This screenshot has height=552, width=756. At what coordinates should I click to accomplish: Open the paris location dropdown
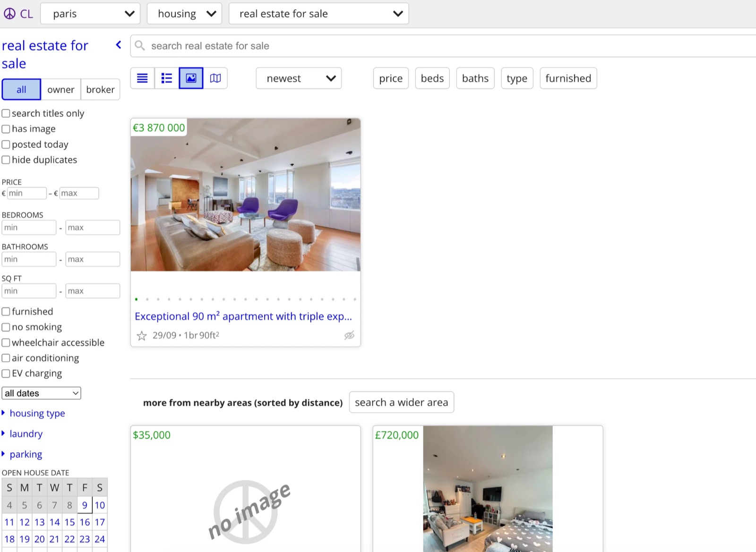[x=91, y=14]
